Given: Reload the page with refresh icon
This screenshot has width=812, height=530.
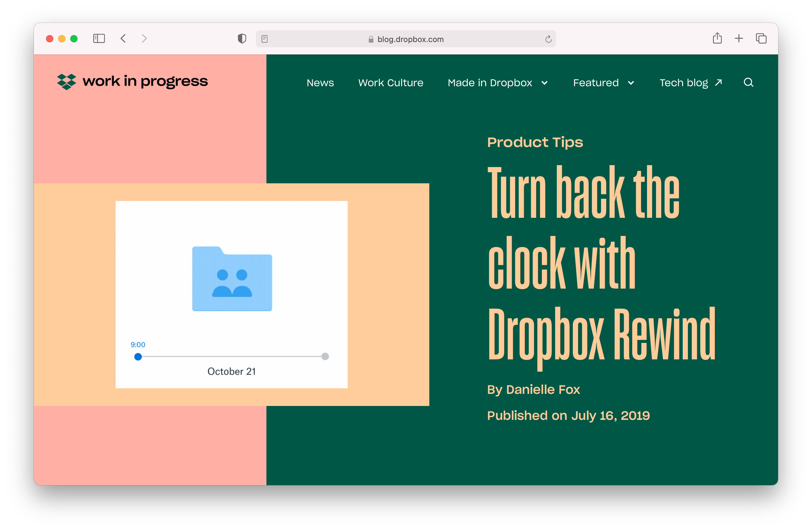Looking at the screenshot, I should tap(548, 39).
